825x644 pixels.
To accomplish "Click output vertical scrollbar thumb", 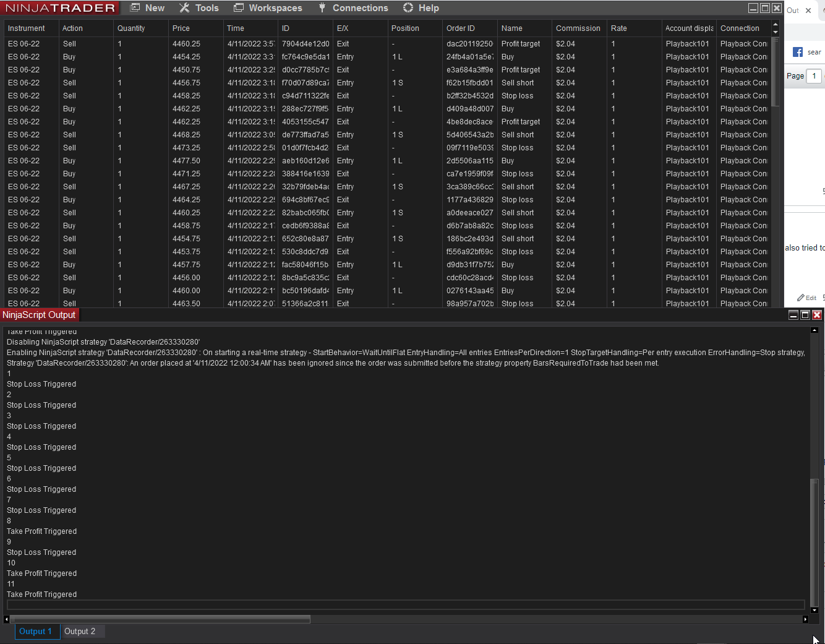I will pos(814,543).
